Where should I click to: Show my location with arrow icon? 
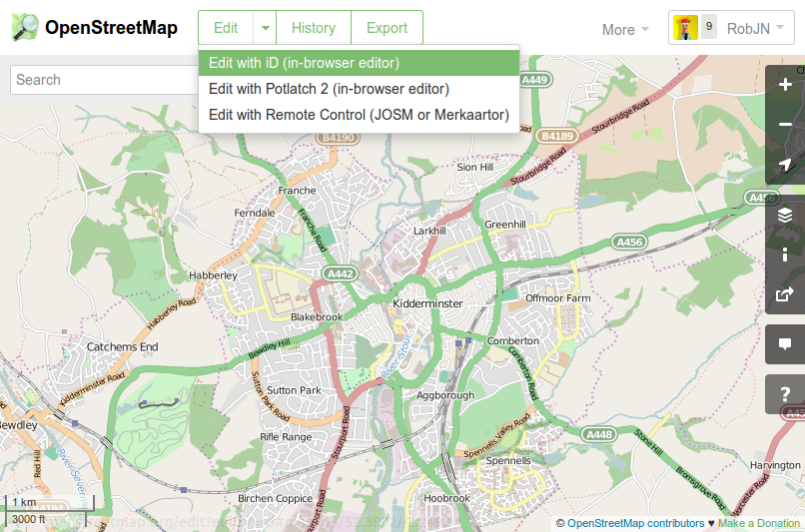(x=785, y=164)
